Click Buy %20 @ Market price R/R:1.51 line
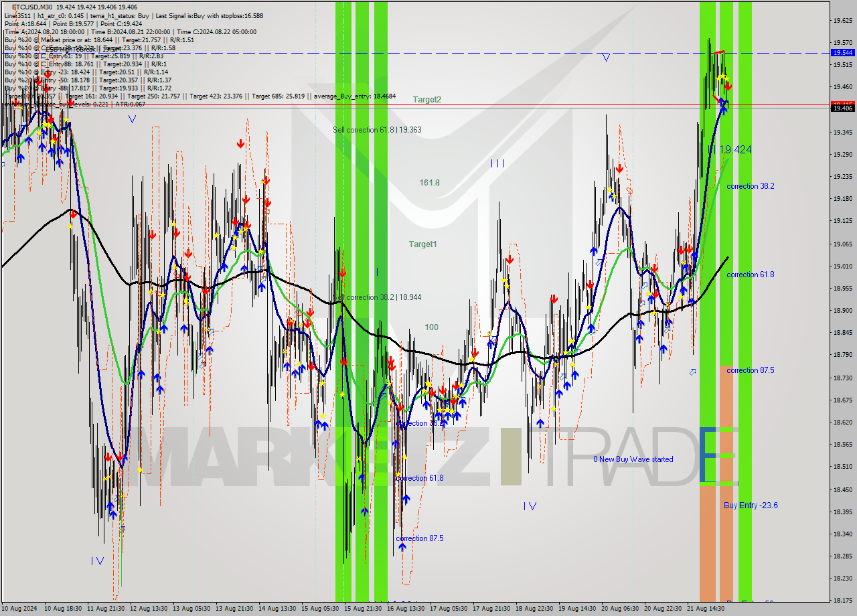Image resolution: width=857 pixels, height=616 pixels. (99, 40)
